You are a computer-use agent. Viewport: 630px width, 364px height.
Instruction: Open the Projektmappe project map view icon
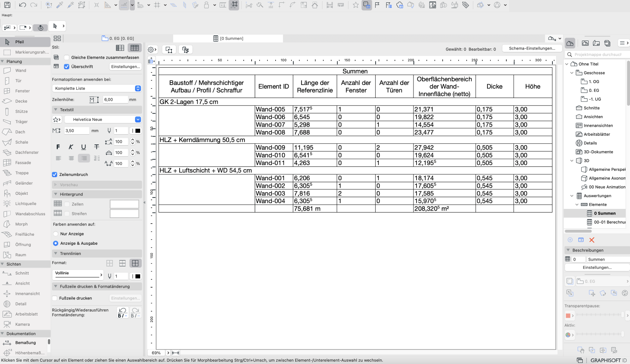click(570, 43)
